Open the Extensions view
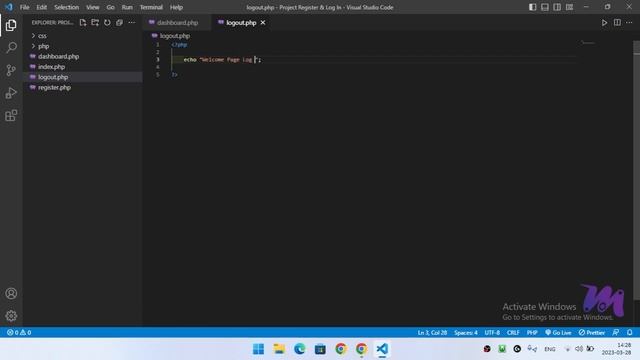 (11, 116)
